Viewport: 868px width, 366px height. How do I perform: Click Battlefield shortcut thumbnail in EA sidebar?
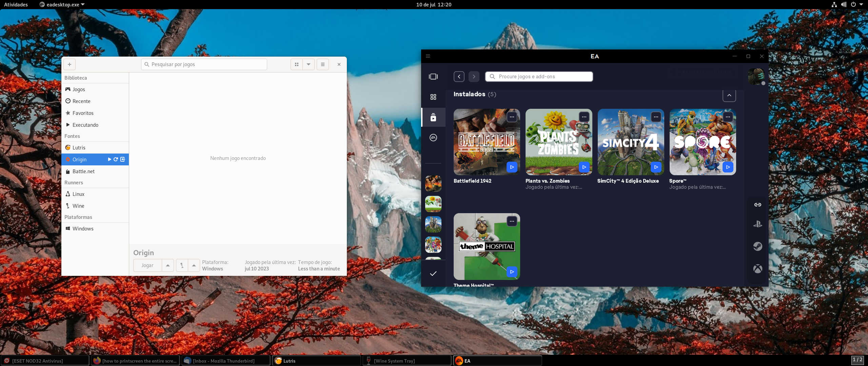pyautogui.click(x=433, y=184)
